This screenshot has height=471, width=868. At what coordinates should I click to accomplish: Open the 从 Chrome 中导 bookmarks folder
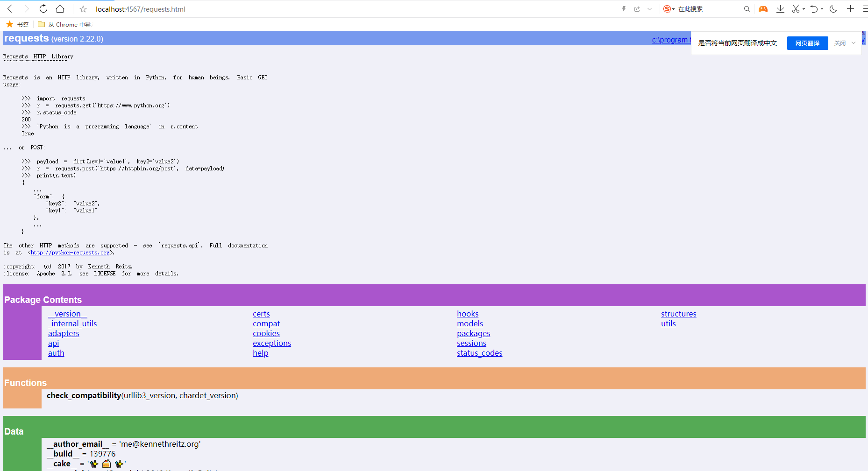click(64, 24)
